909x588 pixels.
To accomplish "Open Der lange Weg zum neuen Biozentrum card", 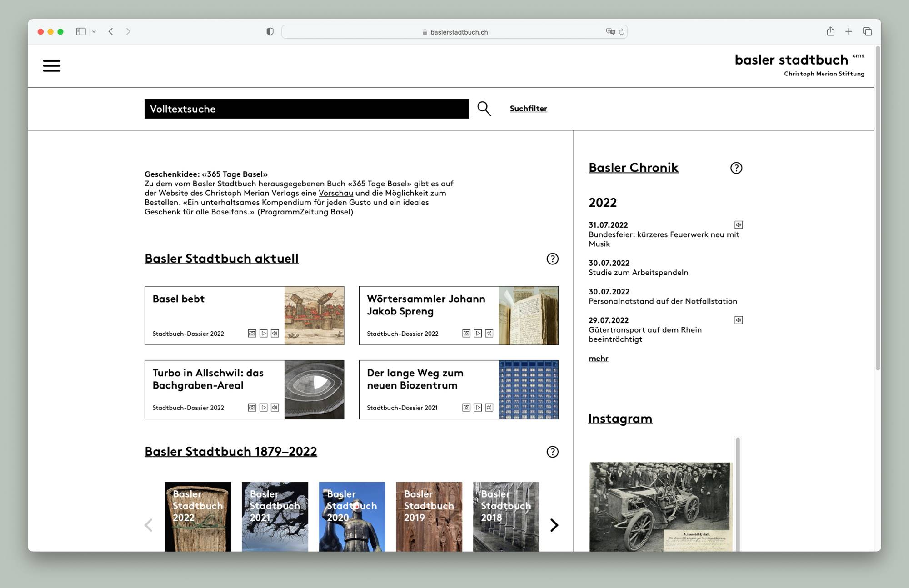I will 459,389.
